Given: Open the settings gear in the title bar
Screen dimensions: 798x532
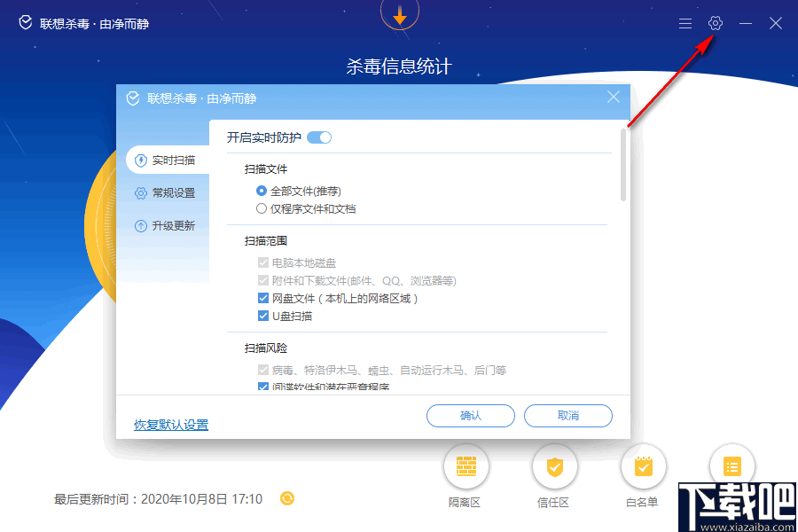Looking at the screenshot, I should click(x=715, y=23).
